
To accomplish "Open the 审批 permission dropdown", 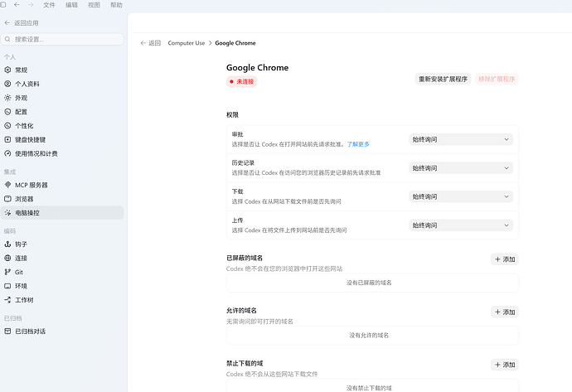I will [x=461, y=139].
